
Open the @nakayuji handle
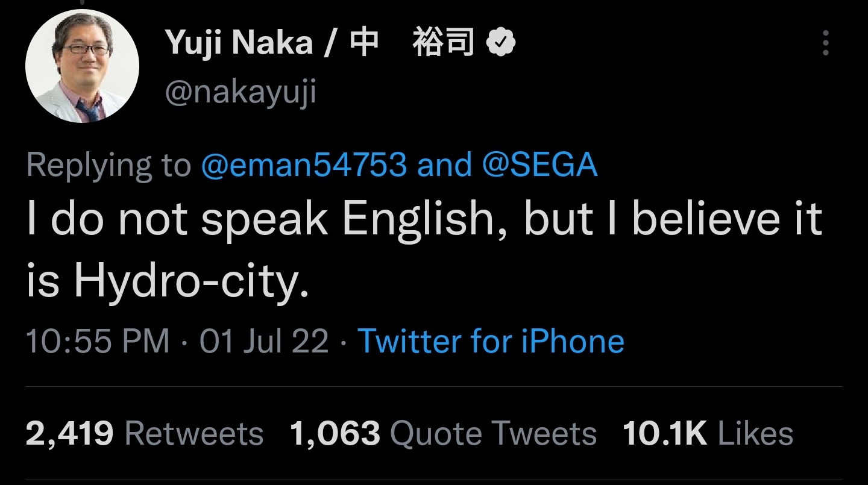coord(241,93)
